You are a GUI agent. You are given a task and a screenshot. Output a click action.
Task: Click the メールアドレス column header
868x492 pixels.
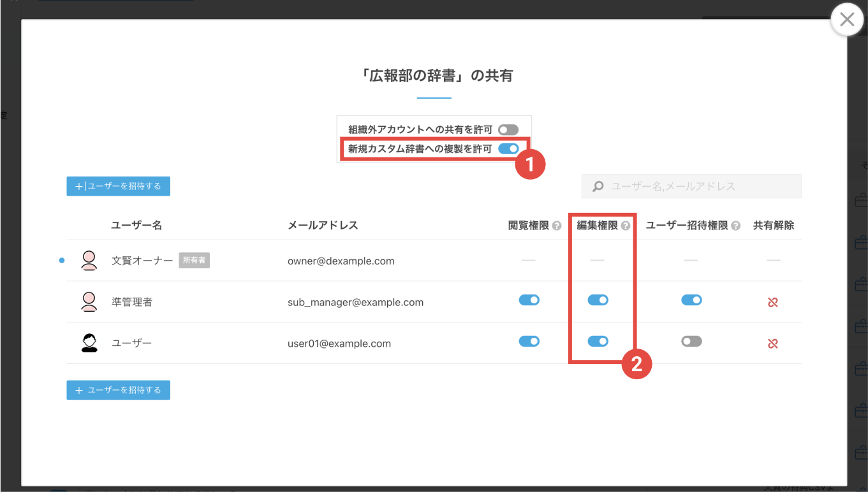(x=323, y=226)
